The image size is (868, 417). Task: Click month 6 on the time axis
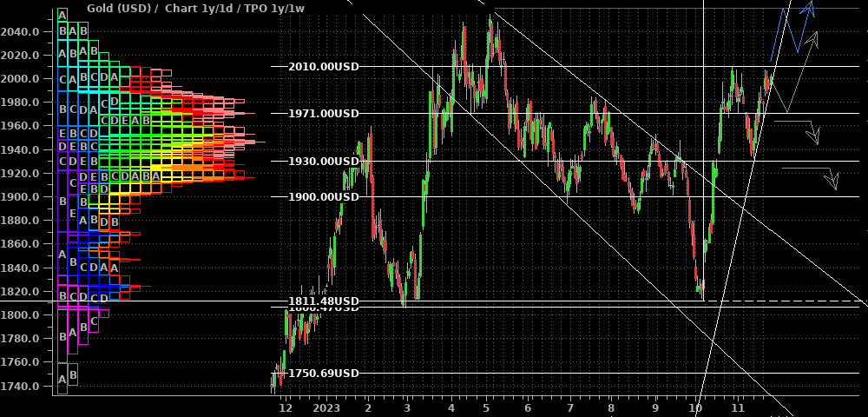tap(529, 408)
